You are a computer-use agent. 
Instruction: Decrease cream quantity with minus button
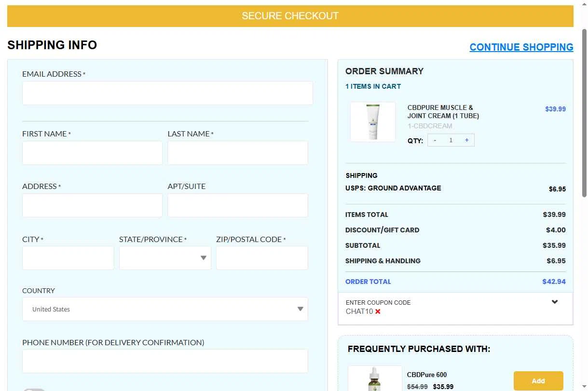[x=435, y=140]
